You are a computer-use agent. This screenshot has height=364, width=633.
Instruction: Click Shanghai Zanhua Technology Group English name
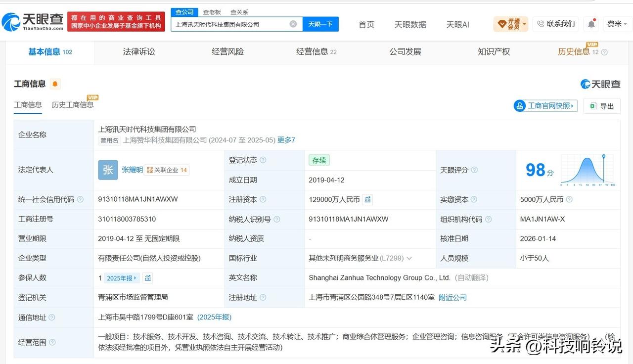380,278
